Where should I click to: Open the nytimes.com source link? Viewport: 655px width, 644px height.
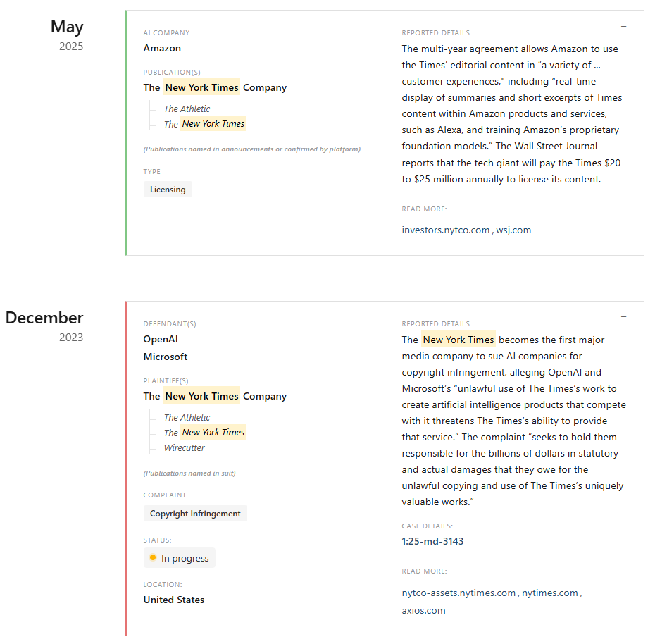click(550, 593)
